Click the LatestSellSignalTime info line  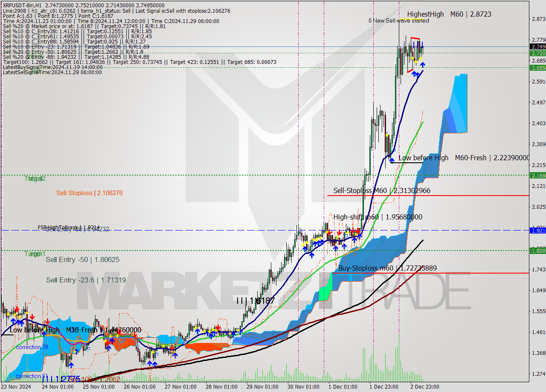[x=52, y=72]
